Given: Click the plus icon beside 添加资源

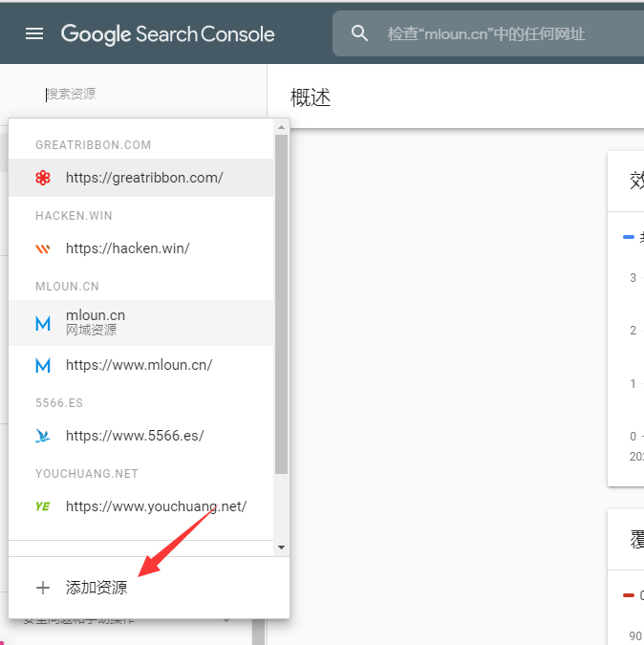Looking at the screenshot, I should pyautogui.click(x=43, y=588).
